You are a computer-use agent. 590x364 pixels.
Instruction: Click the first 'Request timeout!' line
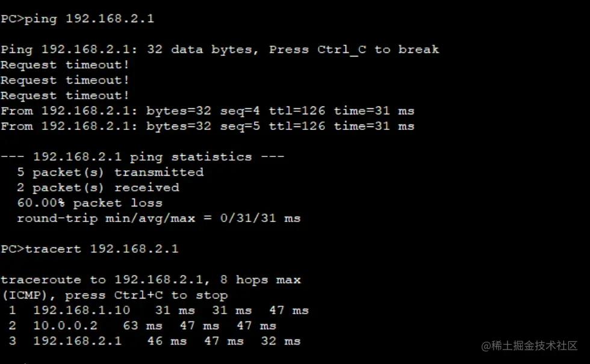point(65,65)
